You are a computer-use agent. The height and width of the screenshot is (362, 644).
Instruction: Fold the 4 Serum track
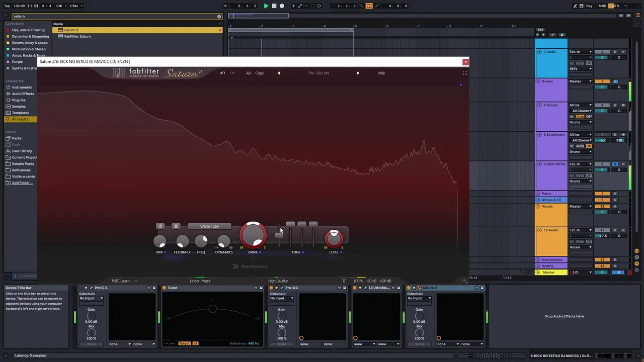pos(539,105)
